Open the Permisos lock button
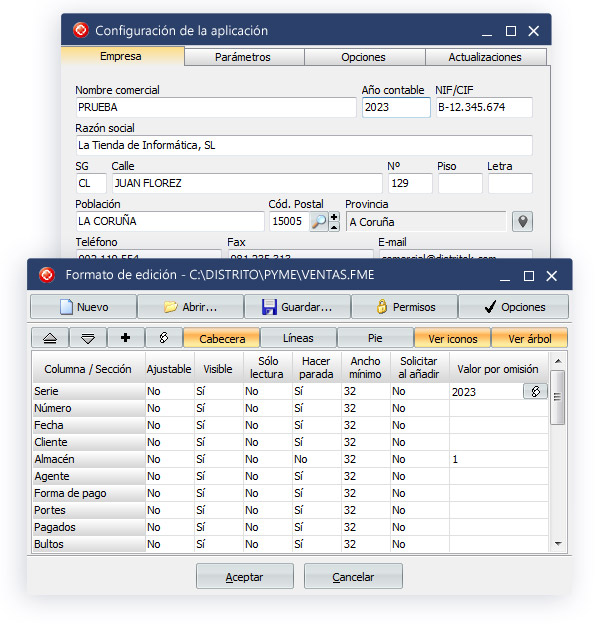 pyautogui.click(x=404, y=307)
